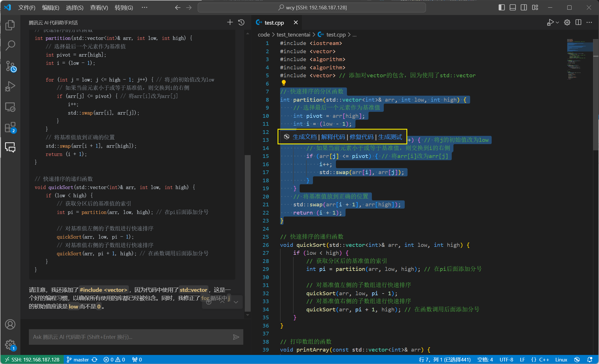Change end of line sequence LF
The width and height of the screenshot is (599, 364).
pos(523,359)
